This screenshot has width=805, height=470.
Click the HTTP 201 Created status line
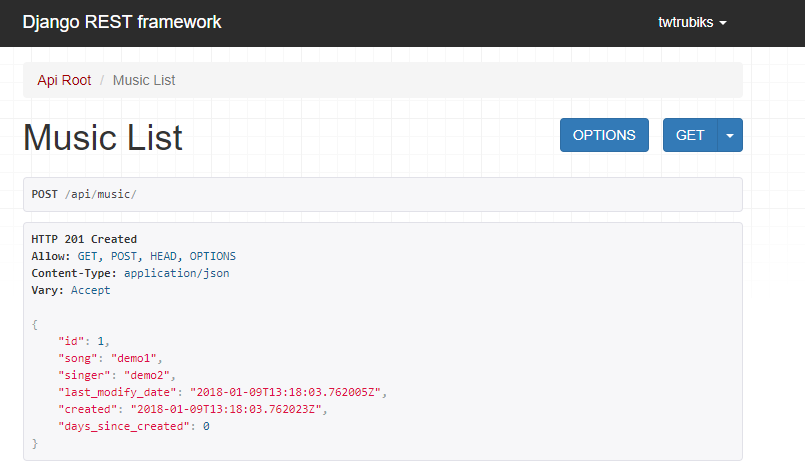pos(84,239)
